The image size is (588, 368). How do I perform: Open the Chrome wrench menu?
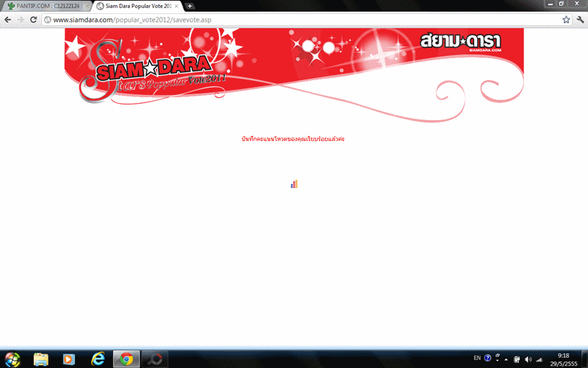[x=580, y=20]
